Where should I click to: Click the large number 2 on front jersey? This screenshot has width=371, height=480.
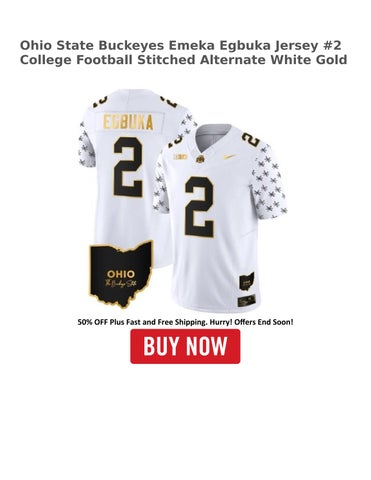[x=199, y=207]
